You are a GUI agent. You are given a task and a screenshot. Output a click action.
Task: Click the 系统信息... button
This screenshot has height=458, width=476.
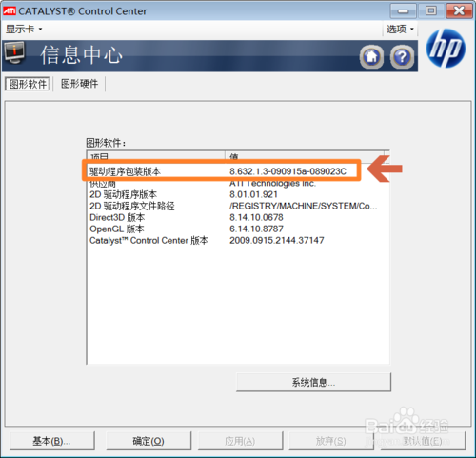313,383
